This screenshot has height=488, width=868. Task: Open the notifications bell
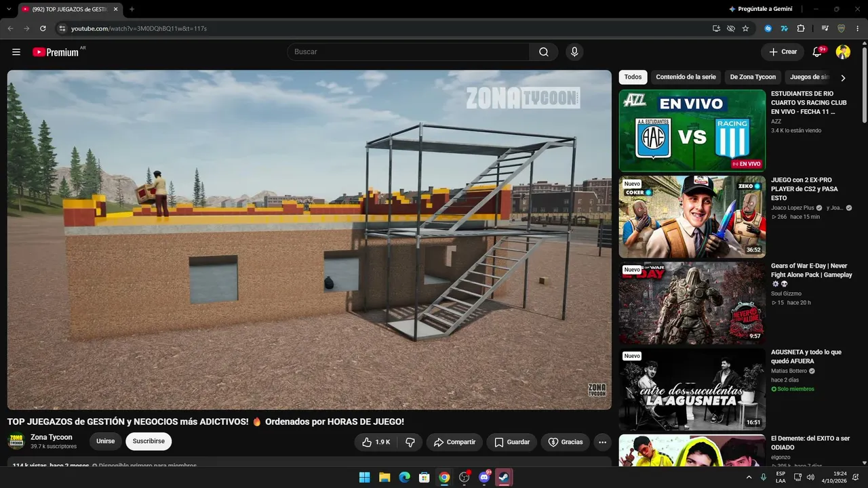[x=817, y=52]
